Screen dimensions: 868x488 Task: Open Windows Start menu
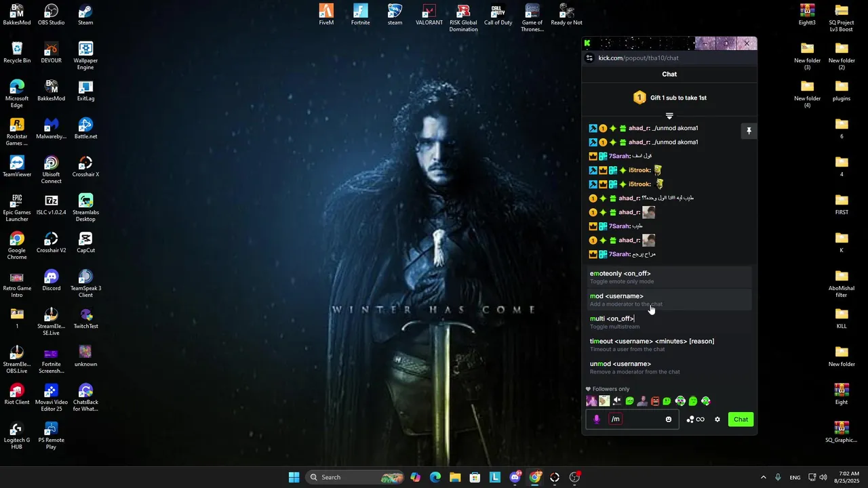[x=294, y=477]
